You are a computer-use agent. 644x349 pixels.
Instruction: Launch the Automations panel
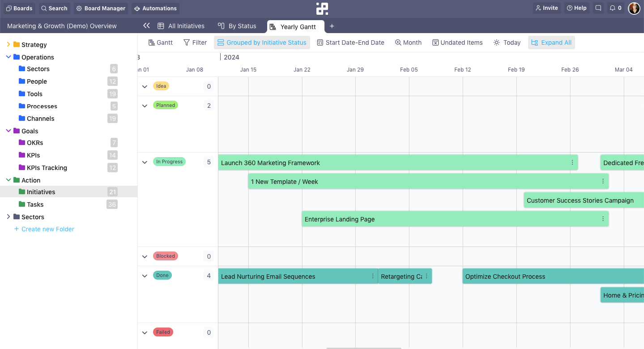pos(155,8)
